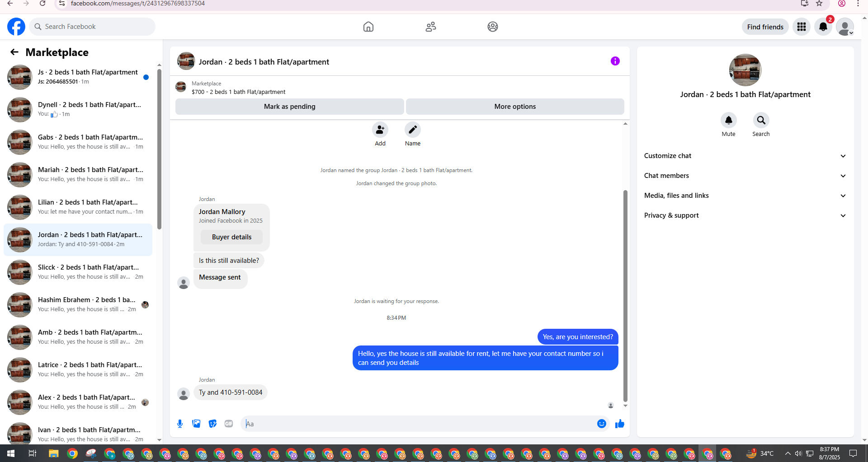The image size is (868, 462).
Task: Open the $700 listing link
Action: pyautogui.click(x=238, y=92)
